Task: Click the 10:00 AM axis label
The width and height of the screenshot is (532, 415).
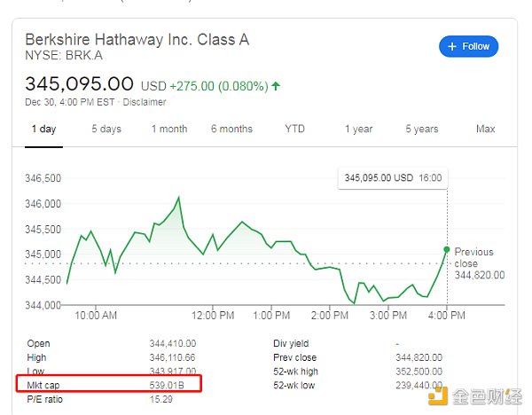Action: click(96, 315)
